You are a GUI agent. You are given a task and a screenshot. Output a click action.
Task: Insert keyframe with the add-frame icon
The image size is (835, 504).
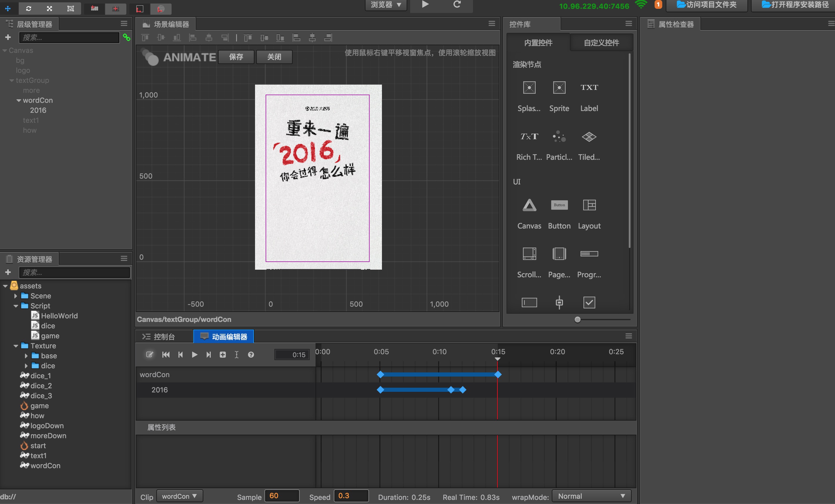223,355
